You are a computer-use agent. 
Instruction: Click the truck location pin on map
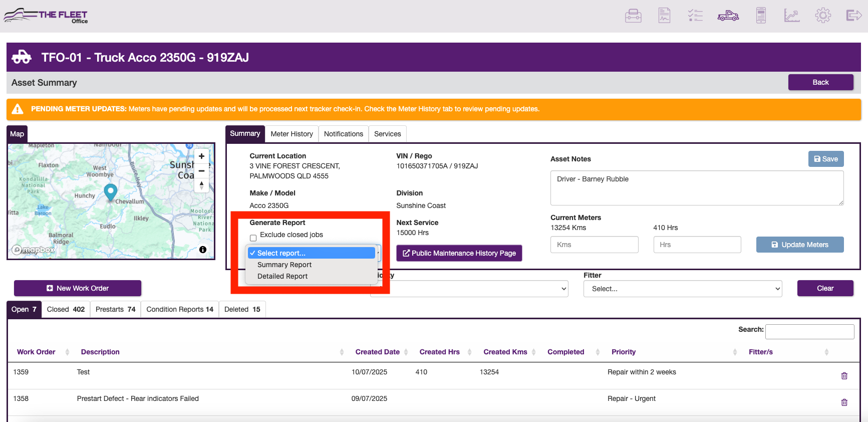click(110, 192)
